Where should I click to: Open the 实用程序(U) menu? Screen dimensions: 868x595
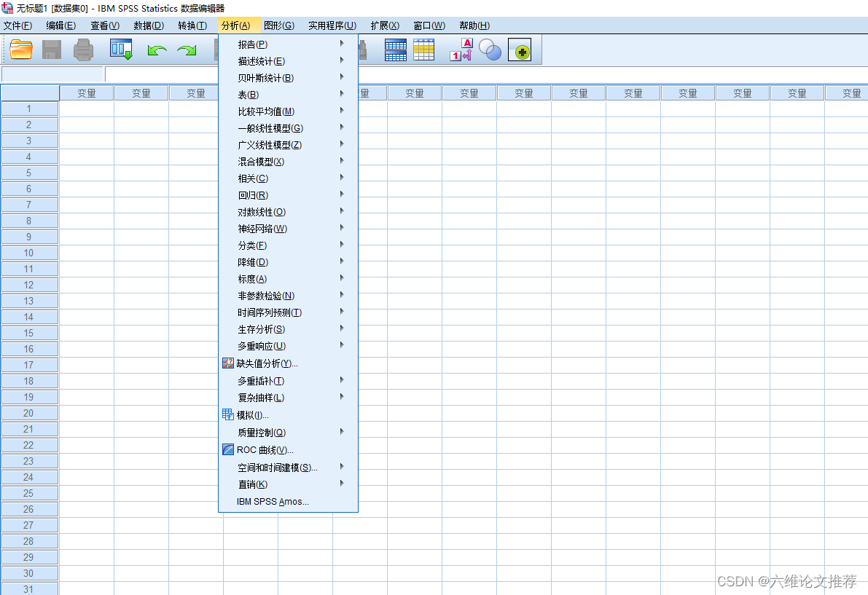click(x=332, y=25)
